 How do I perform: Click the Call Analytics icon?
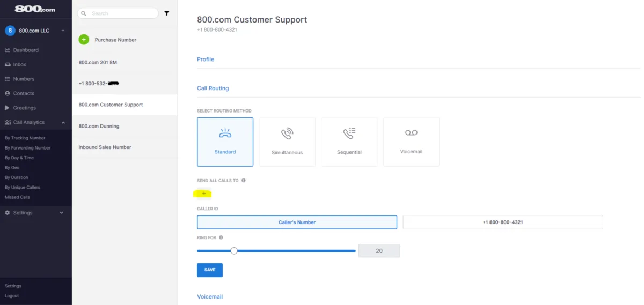(8, 122)
